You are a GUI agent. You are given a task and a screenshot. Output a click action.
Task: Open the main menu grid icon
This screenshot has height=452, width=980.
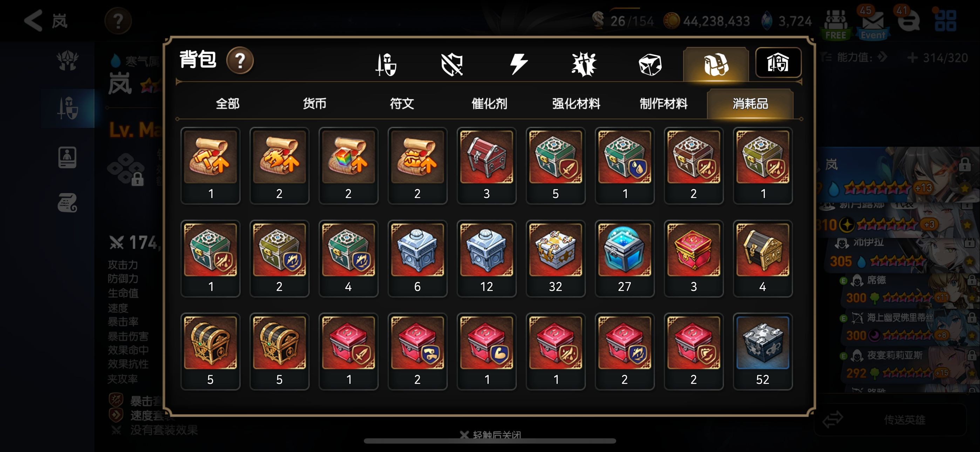coord(945,21)
